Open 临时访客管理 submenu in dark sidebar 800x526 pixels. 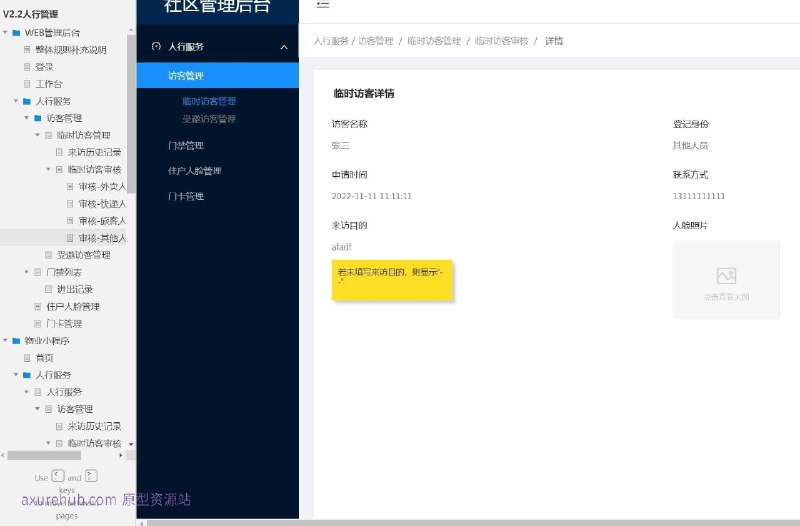pos(209,101)
